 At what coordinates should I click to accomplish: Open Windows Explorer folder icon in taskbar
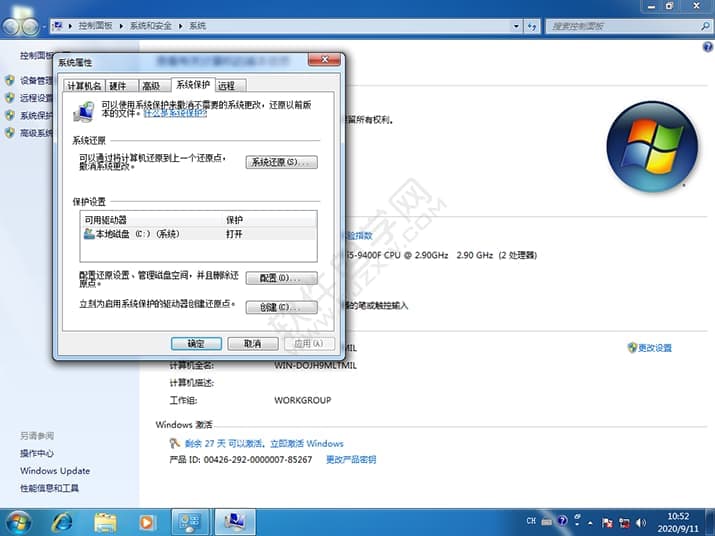click(x=105, y=521)
